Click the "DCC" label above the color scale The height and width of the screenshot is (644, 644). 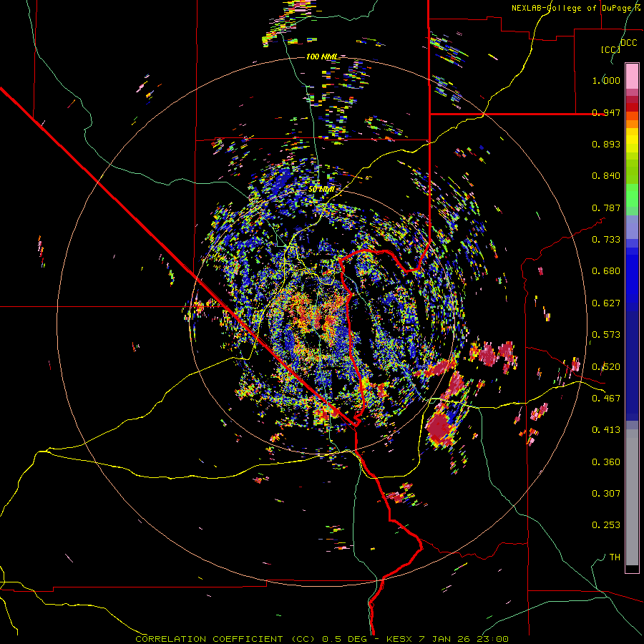(x=628, y=43)
